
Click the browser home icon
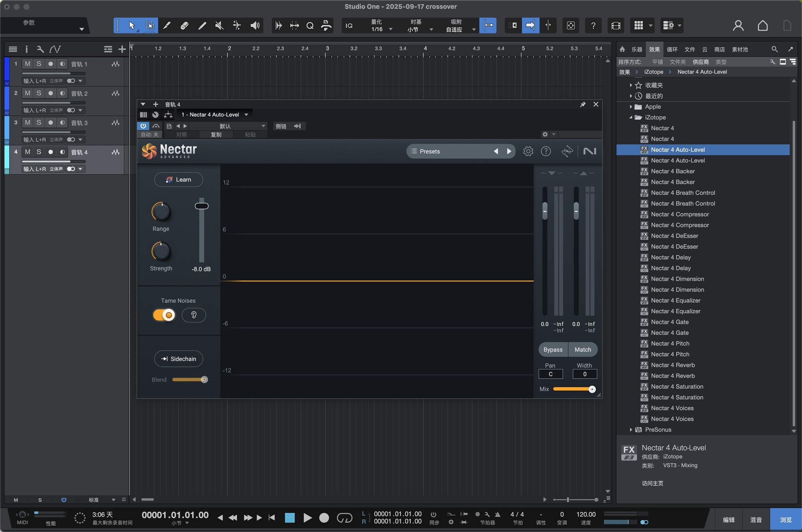coord(622,49)
